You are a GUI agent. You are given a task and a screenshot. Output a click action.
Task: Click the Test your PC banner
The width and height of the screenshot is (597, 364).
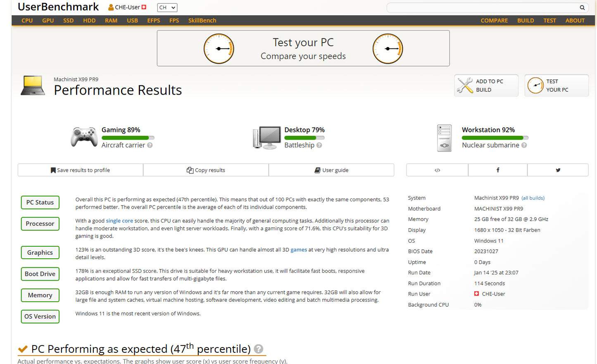(x=303, y=48)
